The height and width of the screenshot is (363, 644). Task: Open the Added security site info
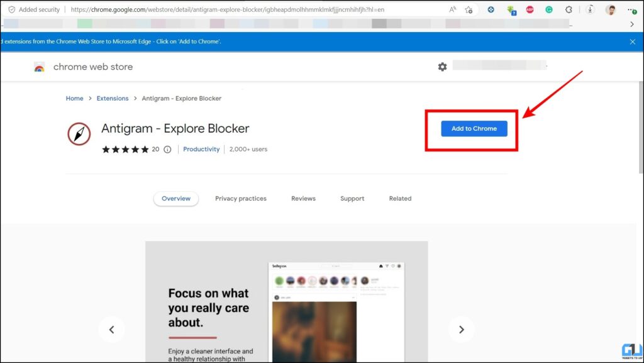point(34,9)
